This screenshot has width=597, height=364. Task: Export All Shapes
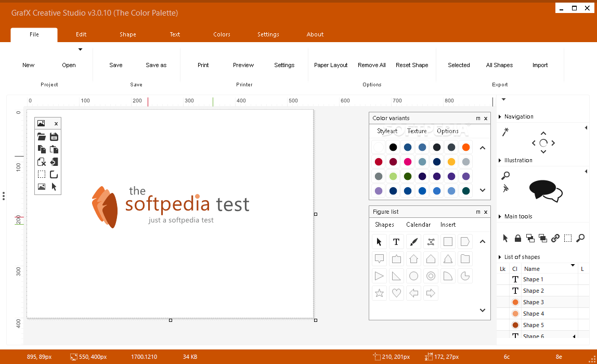click(500, 65)
